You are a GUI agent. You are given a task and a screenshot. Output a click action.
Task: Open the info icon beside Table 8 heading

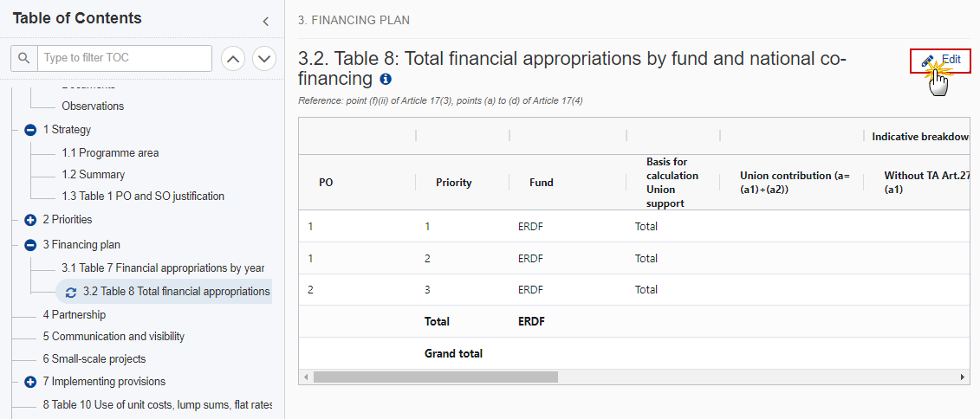click(386, 79)
